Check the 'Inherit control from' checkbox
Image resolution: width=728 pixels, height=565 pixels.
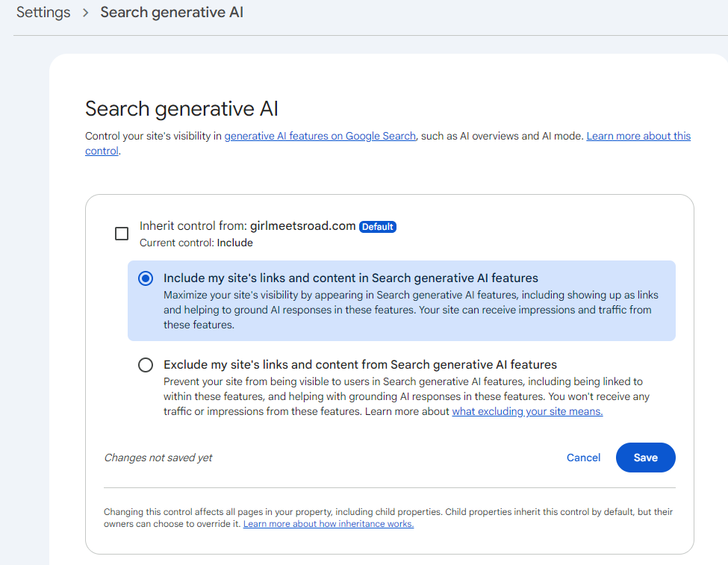122,234
